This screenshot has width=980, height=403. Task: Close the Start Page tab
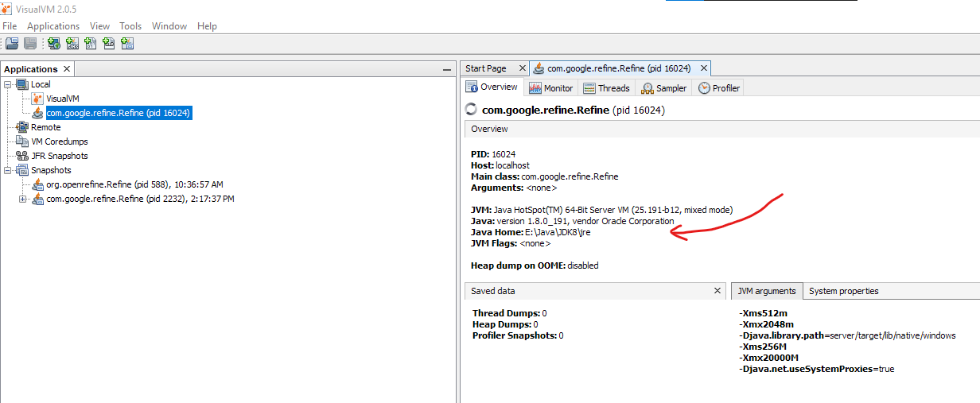point(522,68)
